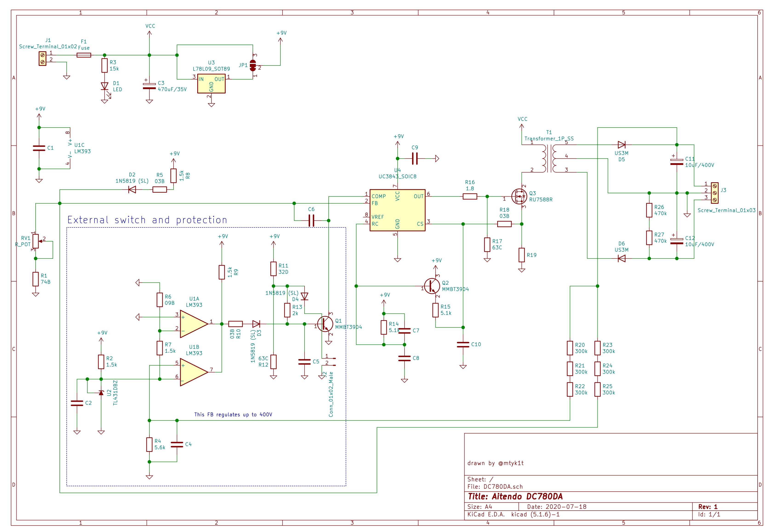Click the RU7588R MOSFET symbol Q3
The height and width of the screenshot is (532, 770).
[519, 197]
